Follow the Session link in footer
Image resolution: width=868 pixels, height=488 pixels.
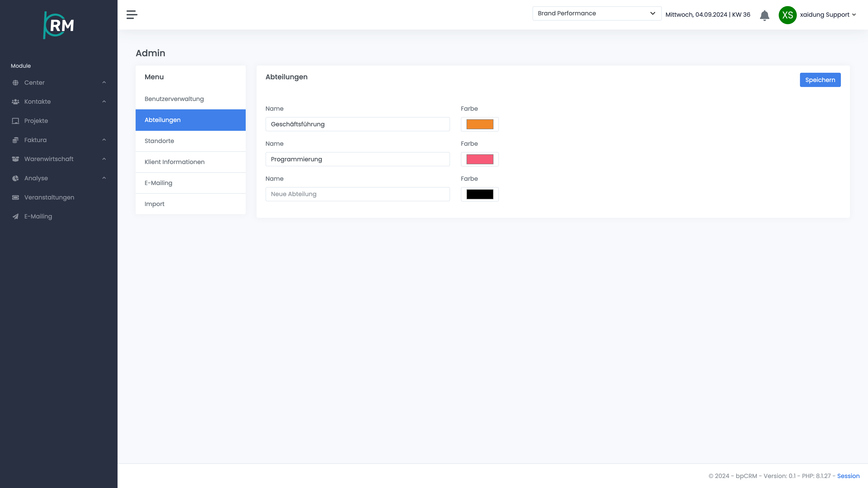click(848, 476)
